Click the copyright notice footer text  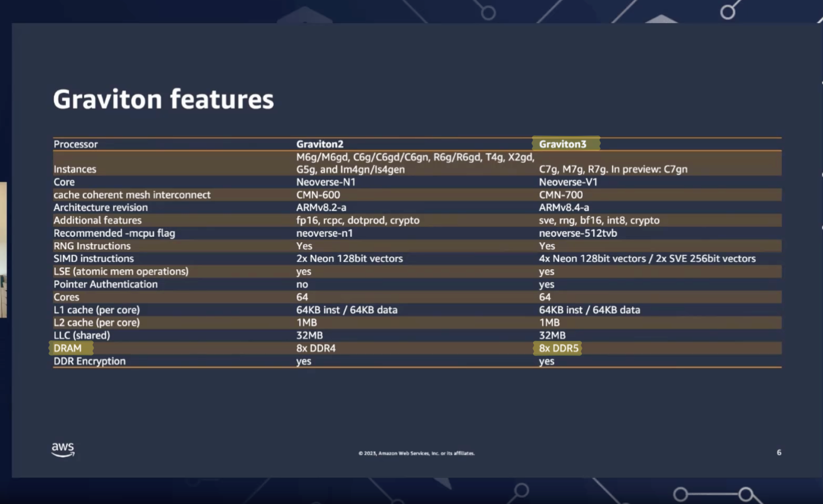click(x=416, y=453)
